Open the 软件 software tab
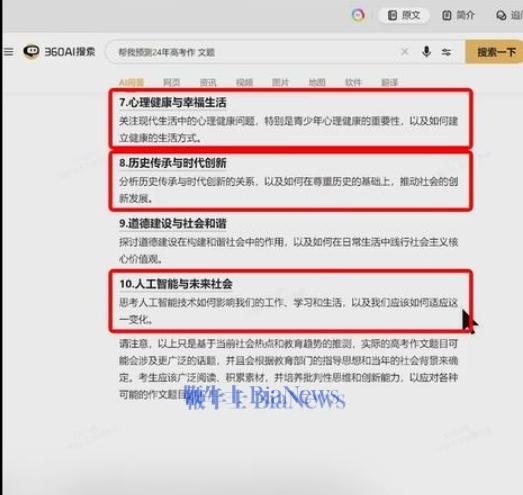 coord(353,82)
